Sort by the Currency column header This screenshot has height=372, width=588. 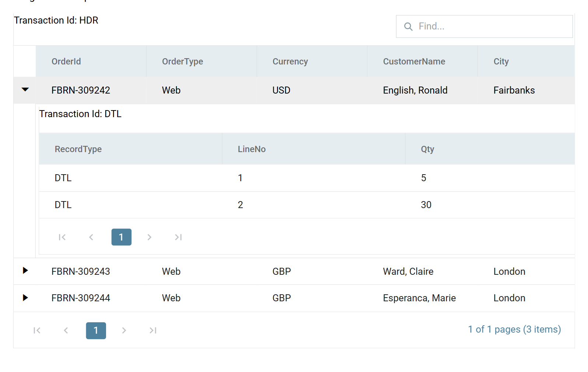(312, 62)
